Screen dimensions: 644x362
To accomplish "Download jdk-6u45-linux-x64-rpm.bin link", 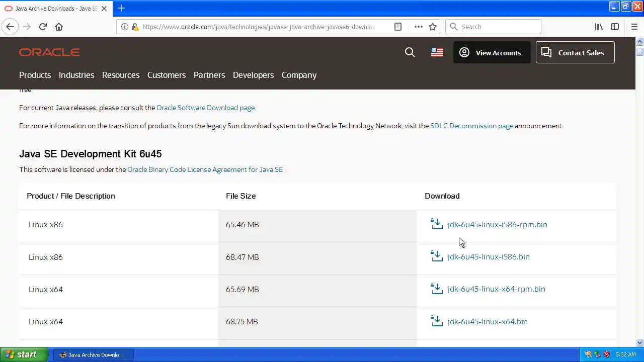I will click(496, 289).
